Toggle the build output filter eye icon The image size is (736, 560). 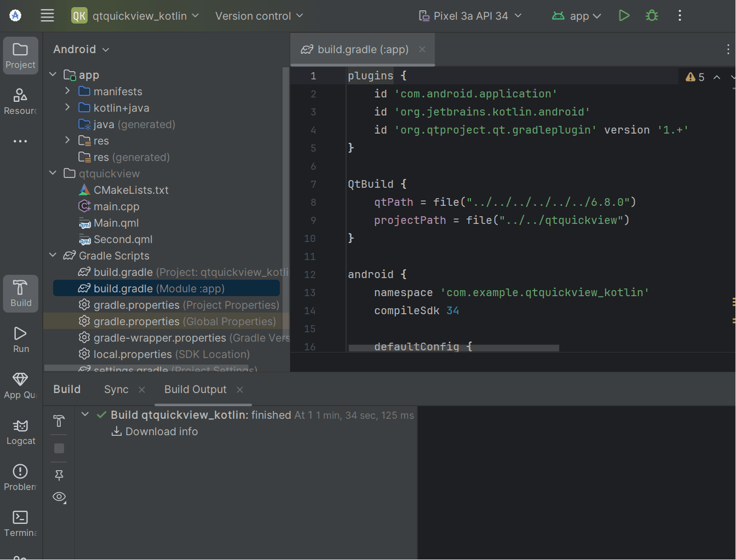point(59,497)
